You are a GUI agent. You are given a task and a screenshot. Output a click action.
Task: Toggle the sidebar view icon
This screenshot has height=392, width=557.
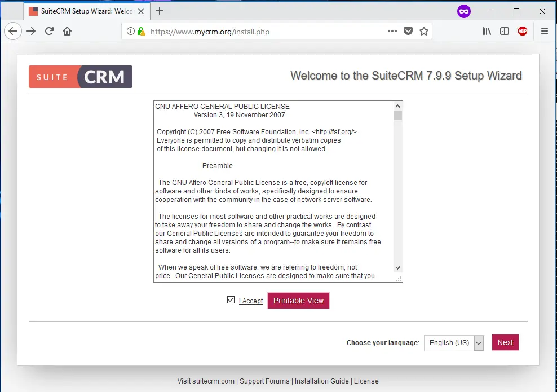click(x=505, y=31)
